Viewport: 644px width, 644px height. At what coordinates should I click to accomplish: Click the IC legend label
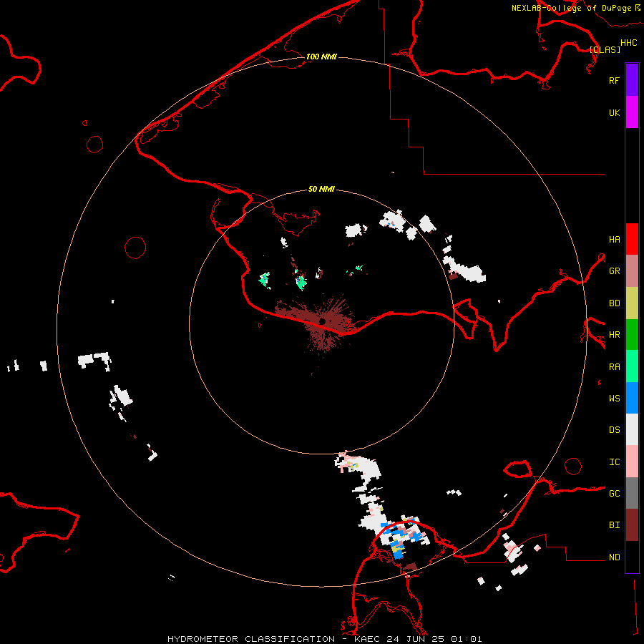[x=614, y=462]
